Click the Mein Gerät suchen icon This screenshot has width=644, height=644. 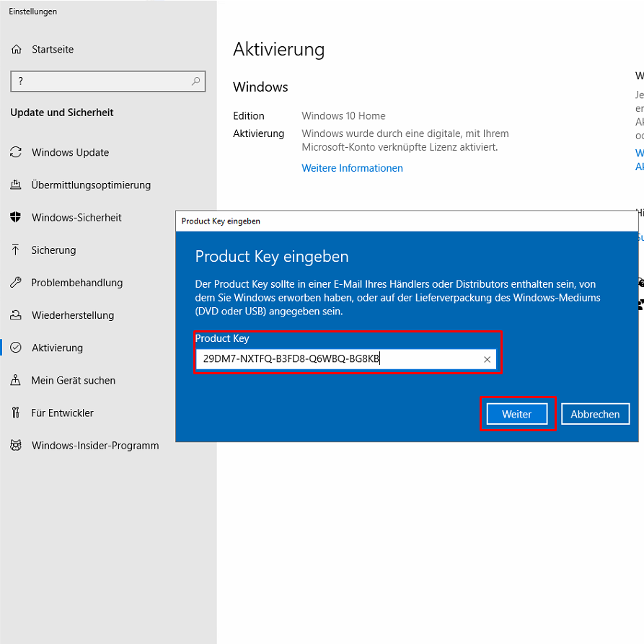tap(16, 380)
